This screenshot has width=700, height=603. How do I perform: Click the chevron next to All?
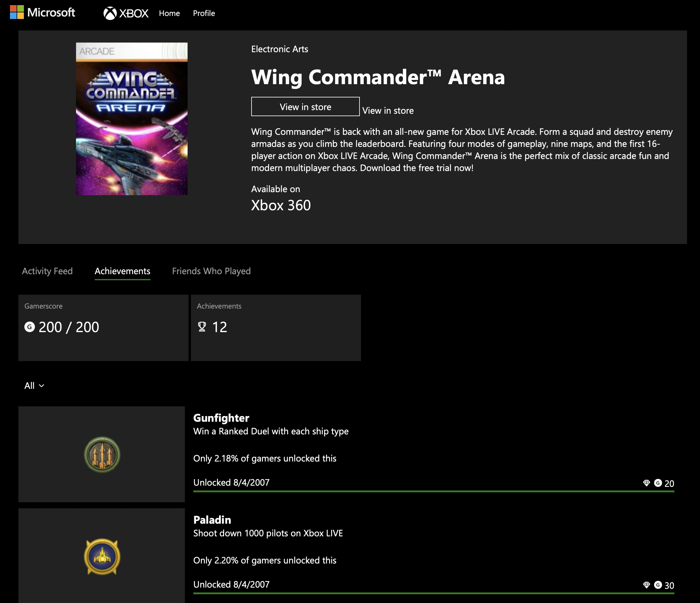(x=42, y=386)
